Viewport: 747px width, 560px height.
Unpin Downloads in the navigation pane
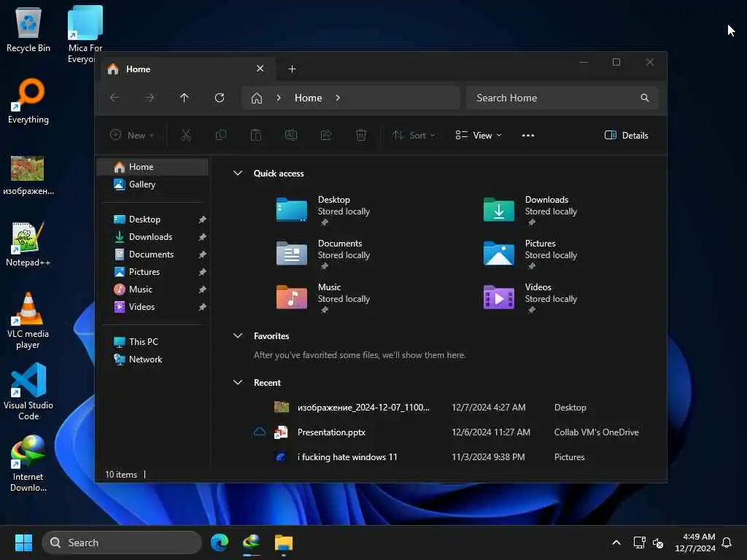(x=203, y=237)
